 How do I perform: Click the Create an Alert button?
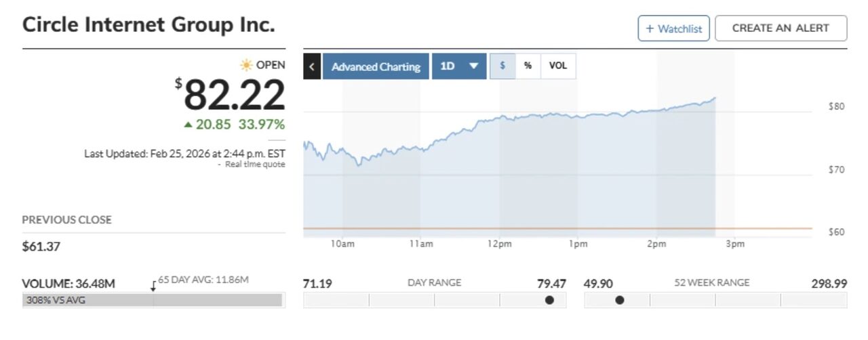click(x=781, y=28)
